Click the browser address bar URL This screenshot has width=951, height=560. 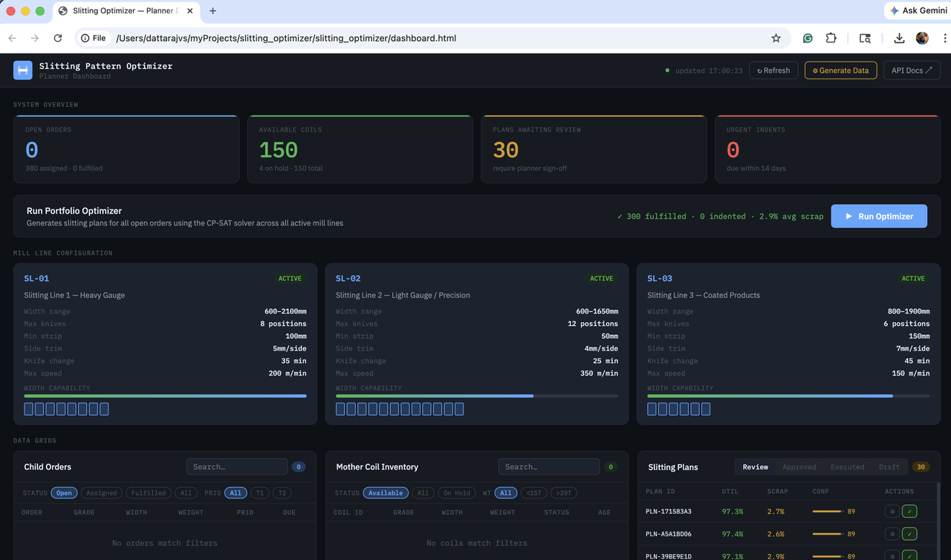[286, 38]
